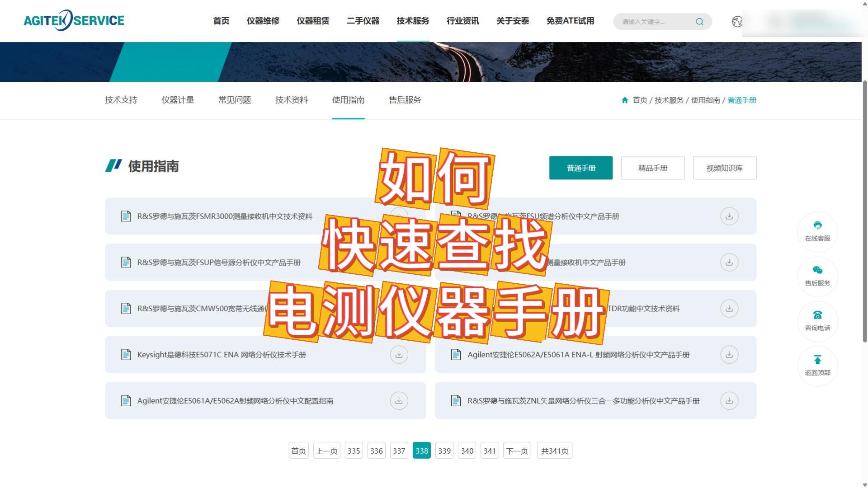Image resolution: width=868 pixels, height=488 pixels.
Task: Switch to 技术资料 tab
Action: tap(292, 100)
